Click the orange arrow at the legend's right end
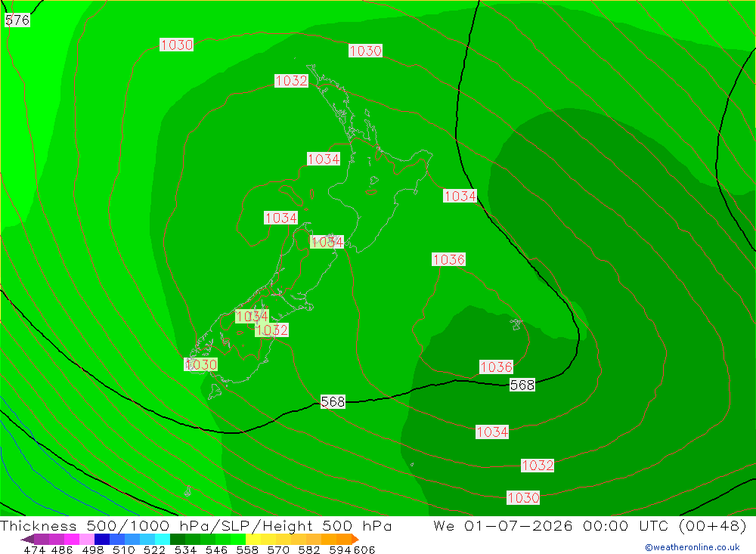This screenshot has width=756, height=554. pyautogui.click(x=355, y=539)
